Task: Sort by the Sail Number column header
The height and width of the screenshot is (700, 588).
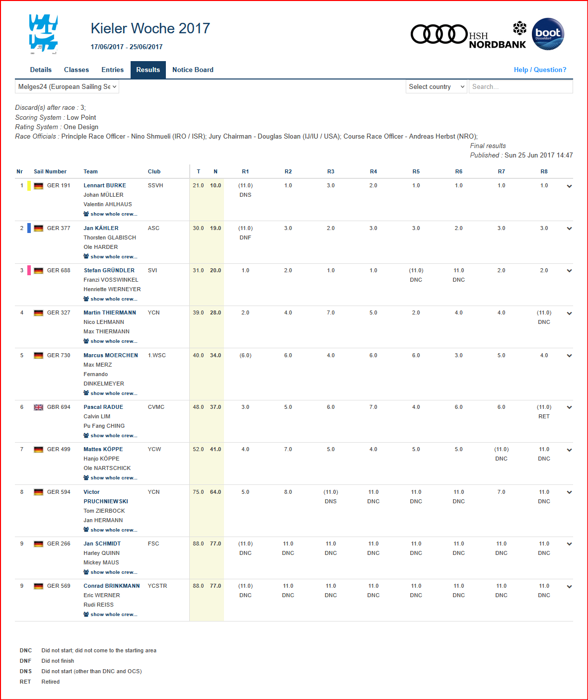Action: click(50, 172)
